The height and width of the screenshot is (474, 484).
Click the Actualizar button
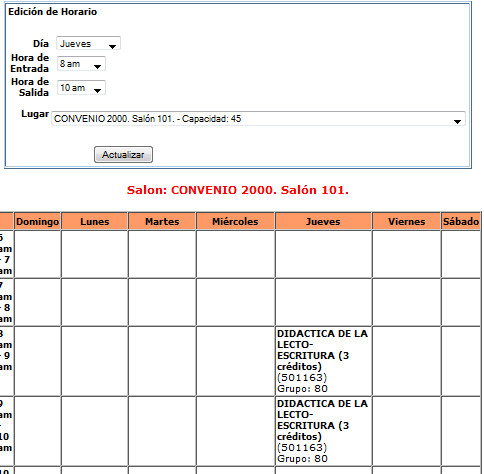tap(123, 155)
